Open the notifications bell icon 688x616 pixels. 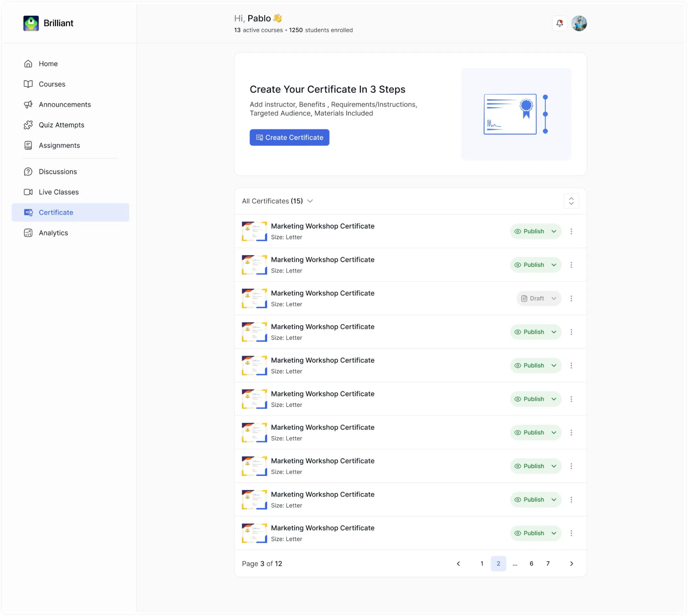tap(560, 23)
